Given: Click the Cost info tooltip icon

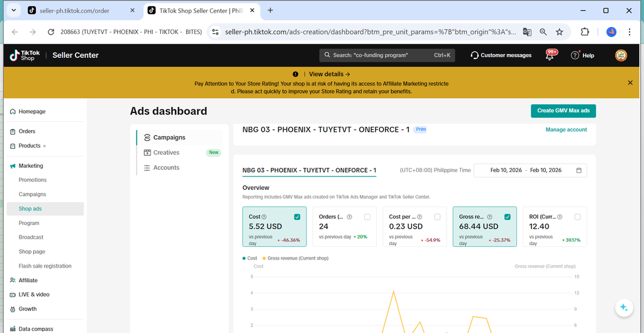Looking at the screenshot, I should 264,217.
